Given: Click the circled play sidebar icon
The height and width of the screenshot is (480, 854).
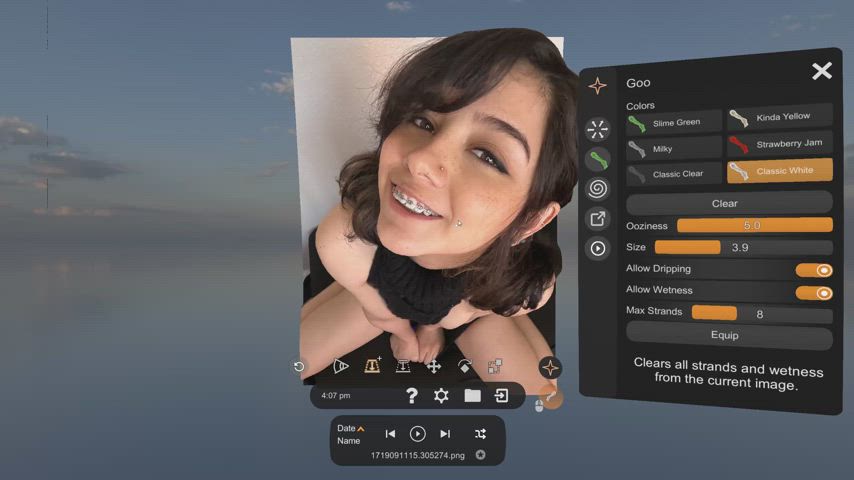Looking at the screenshot, I should [597, 248].
